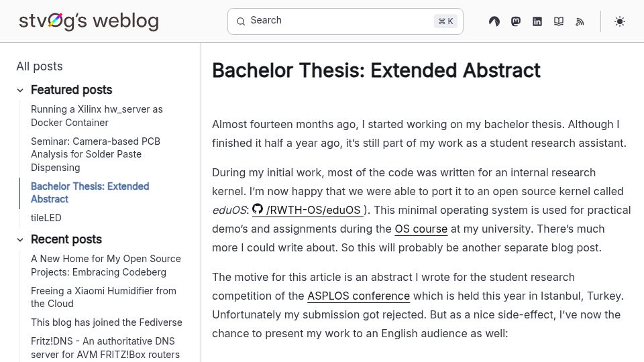Viewport: 644px width, 362px height.
Task: Open the Codeberg profile icon
Action: [x=494, y=21]
